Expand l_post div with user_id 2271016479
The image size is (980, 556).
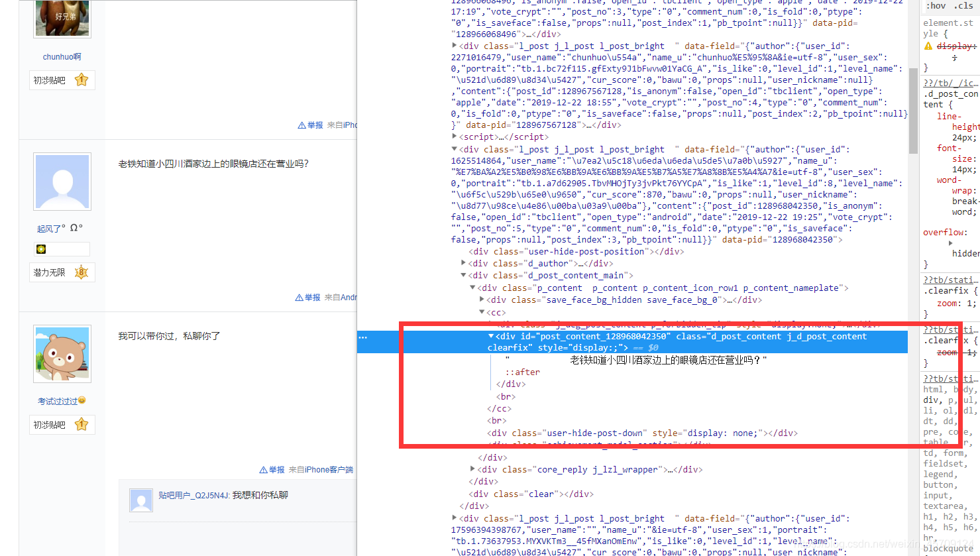(455, 46)
